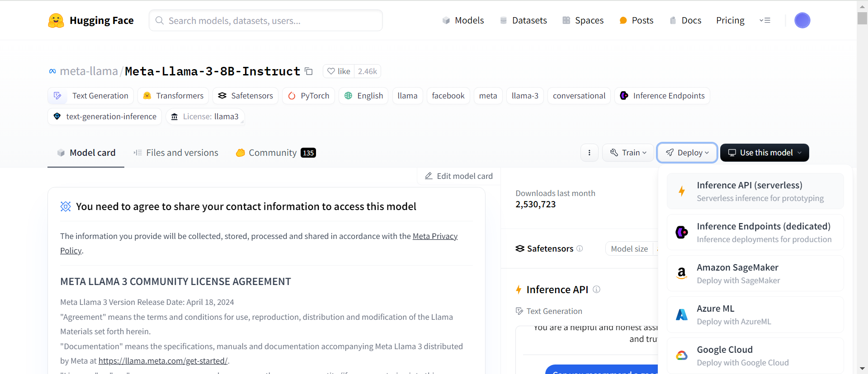The height and width of the screenshot is (374, 868).
Task: Click the Meta-Llama-3-8B-Instruct model title
Action: (212, 71)
